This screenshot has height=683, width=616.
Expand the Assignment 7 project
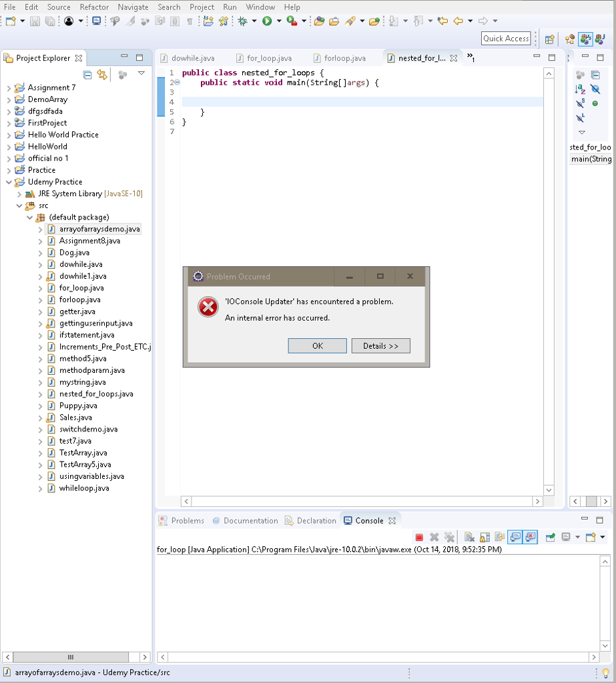[9, 88]
